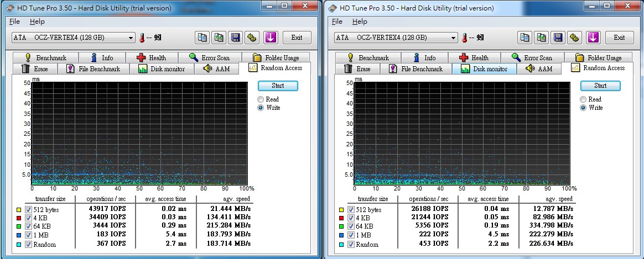This screenshot has width=644, height=259.
Task: Open the Disk monitor tab in left window
Action: (x=162, y=69)
